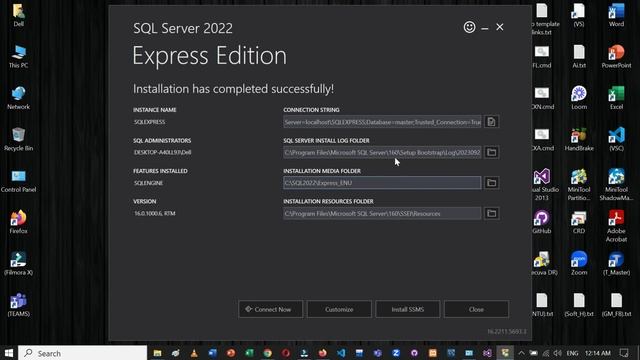Viewport: 640px width, 360px height.
Task: Select the (Soft_H).txt desktop file
Action: [x=579, y=305]
